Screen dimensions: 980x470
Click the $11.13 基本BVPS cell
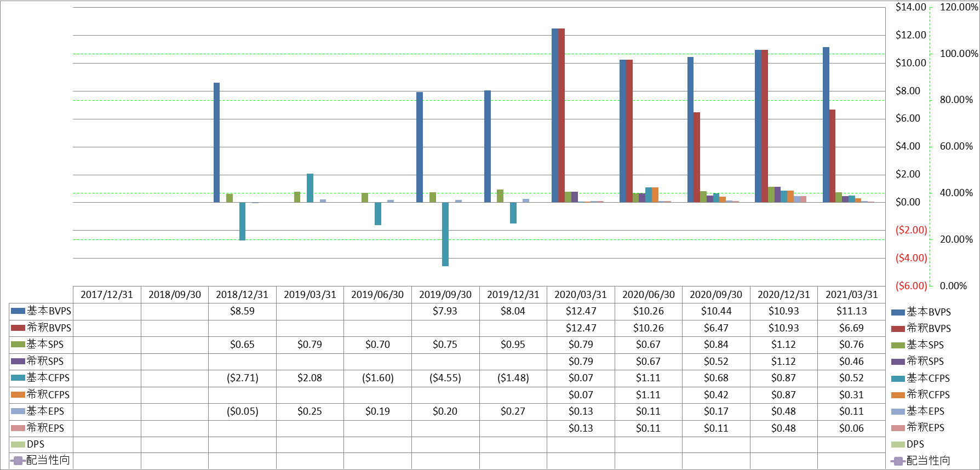click(x=852, y=311)
